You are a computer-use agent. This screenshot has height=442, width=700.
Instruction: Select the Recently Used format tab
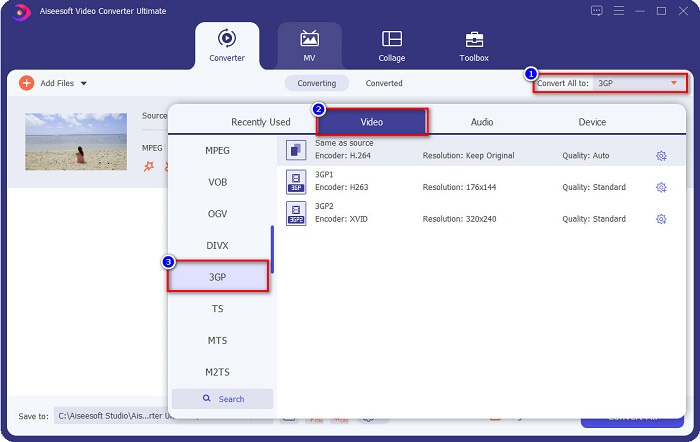pyautogui.click(x=261, y=122)
